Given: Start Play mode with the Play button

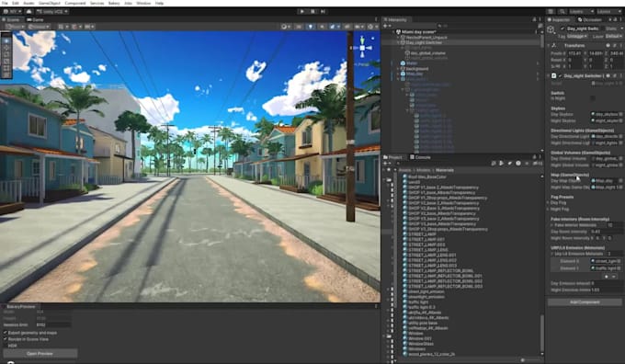Looking at the screenshot, I should (x=302, y=12).
